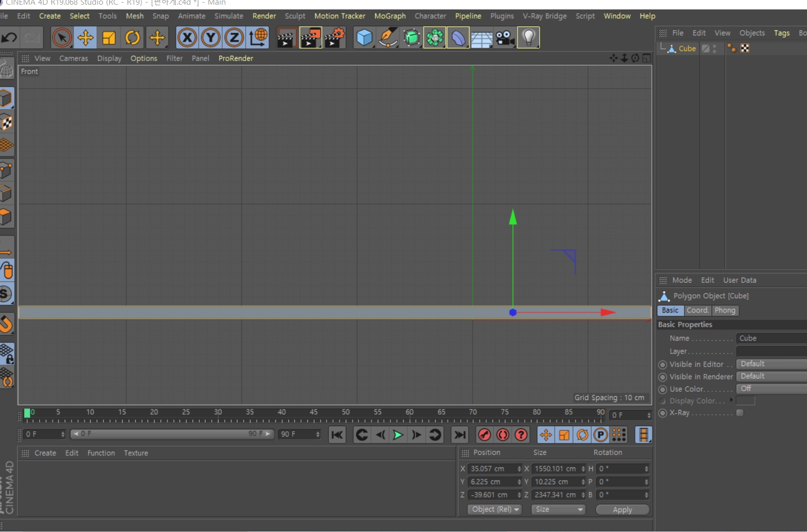Image resolution: width=807 pixels, height=532 pixels.
Task: Add a Cube primitive from toolbar
Action: pyautogui.click(x=364, y=38)
